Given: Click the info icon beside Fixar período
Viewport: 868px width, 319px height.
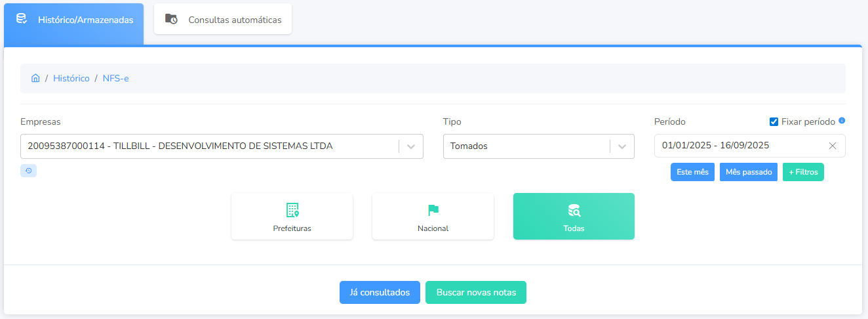Looking at the screenshot, I should [x=842, y=121].
